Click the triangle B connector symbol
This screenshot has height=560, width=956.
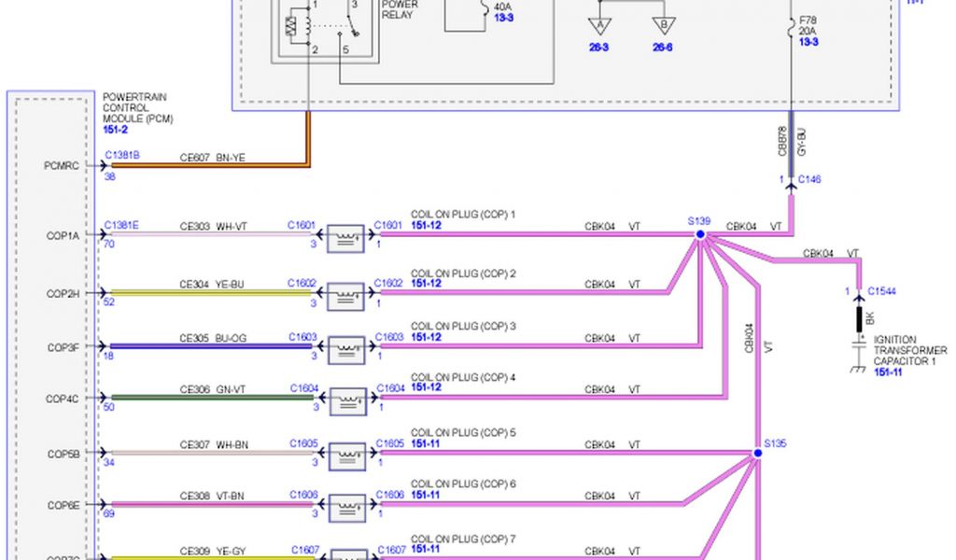point(663,25)
